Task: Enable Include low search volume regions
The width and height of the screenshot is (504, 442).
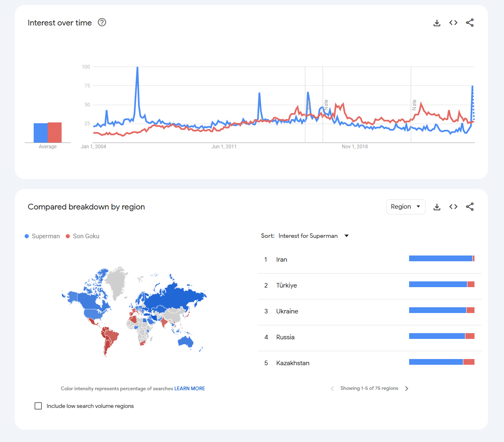Action: point(38,406)
